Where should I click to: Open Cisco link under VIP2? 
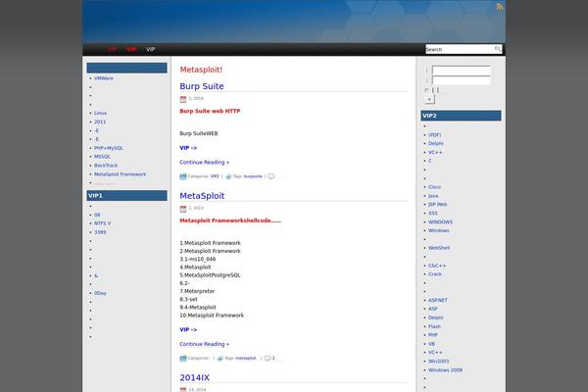coord(434,187)
